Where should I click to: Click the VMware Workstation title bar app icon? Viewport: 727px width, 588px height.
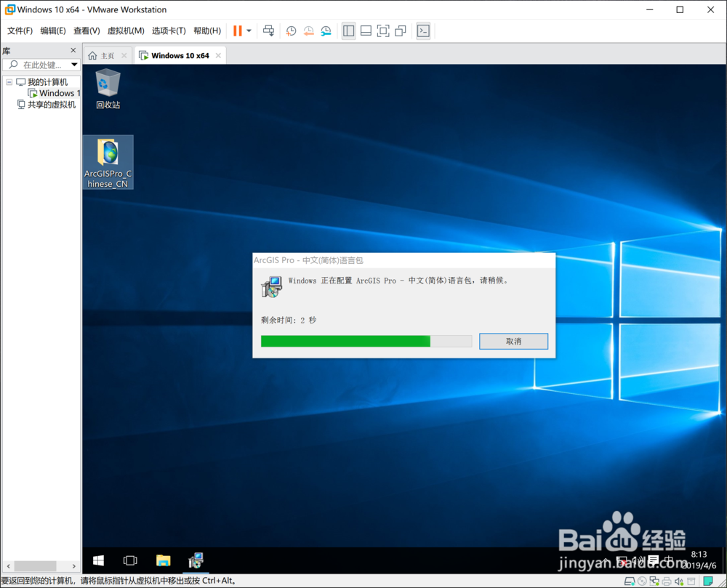pyautogui.click(x=9, y=9)
